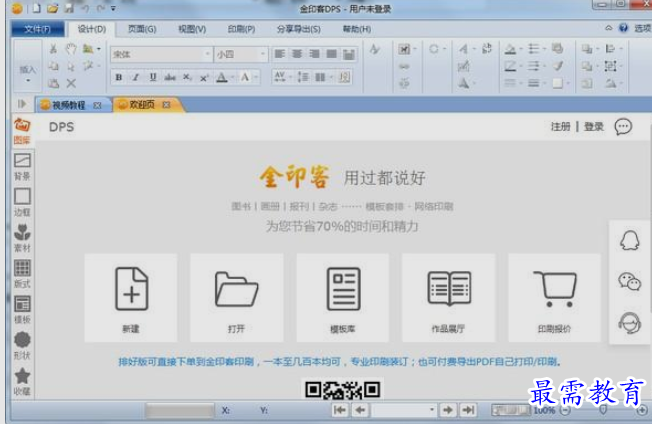652x424 pixels.
Task: Click the new document quick access icon
Action: click(x=37, y=8)
